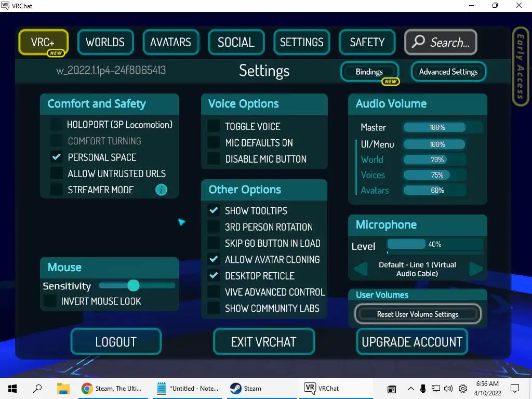
Task: Click Upgrade Account button
Action: click(x=412, y=342)
